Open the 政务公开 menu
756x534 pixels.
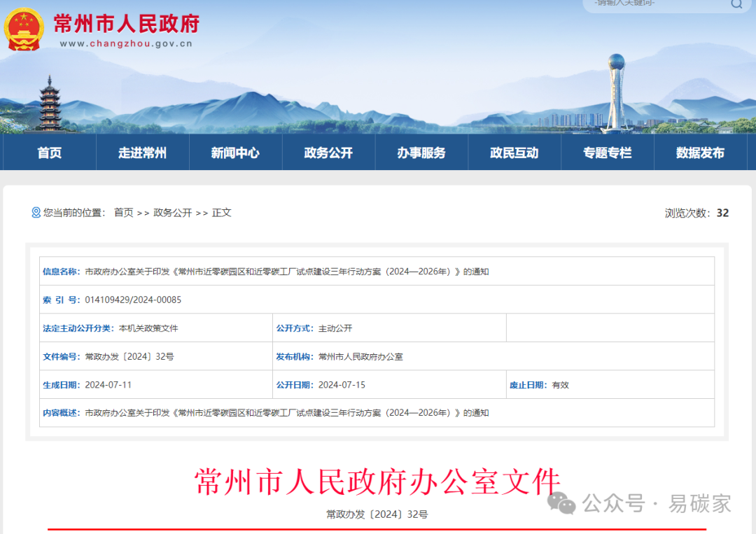tap(328, 153)
